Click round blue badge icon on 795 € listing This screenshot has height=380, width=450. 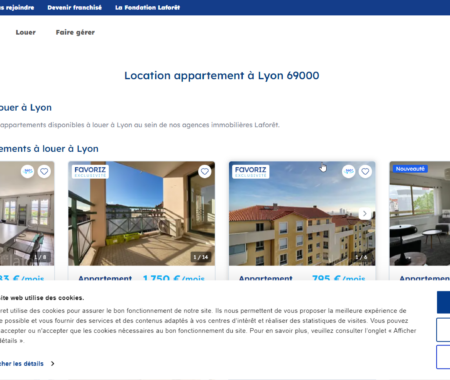pos(349,171)
